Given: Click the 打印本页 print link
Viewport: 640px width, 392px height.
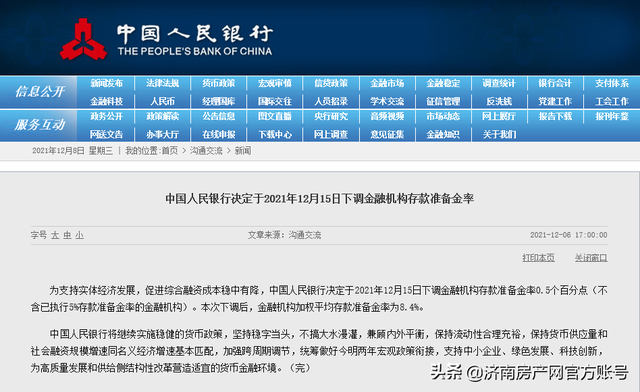Looking at the screenshot, I should [x=538, y=258].
